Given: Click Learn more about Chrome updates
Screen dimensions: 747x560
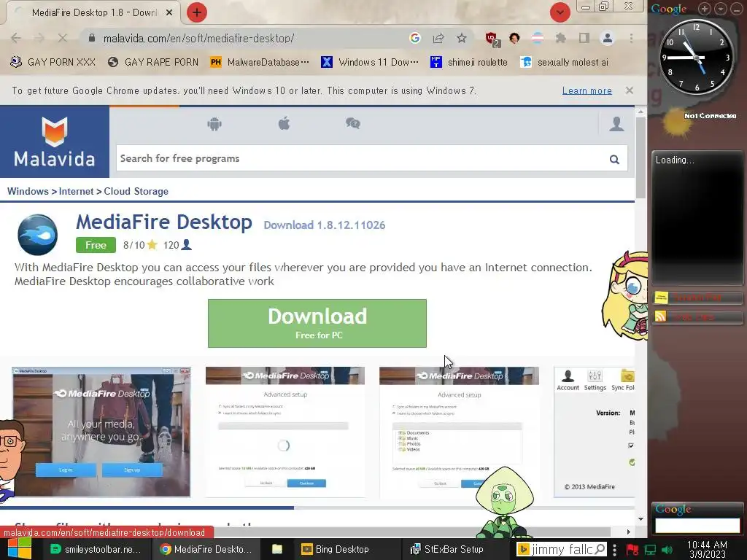Looking at the screenshot, I should (587, 90).
